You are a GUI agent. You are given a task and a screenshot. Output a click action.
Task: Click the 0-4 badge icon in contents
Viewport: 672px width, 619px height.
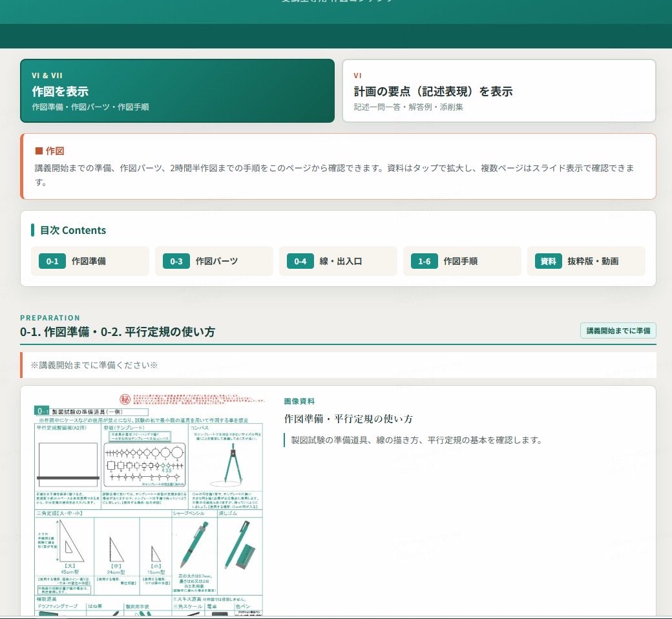tap(300, 261)
